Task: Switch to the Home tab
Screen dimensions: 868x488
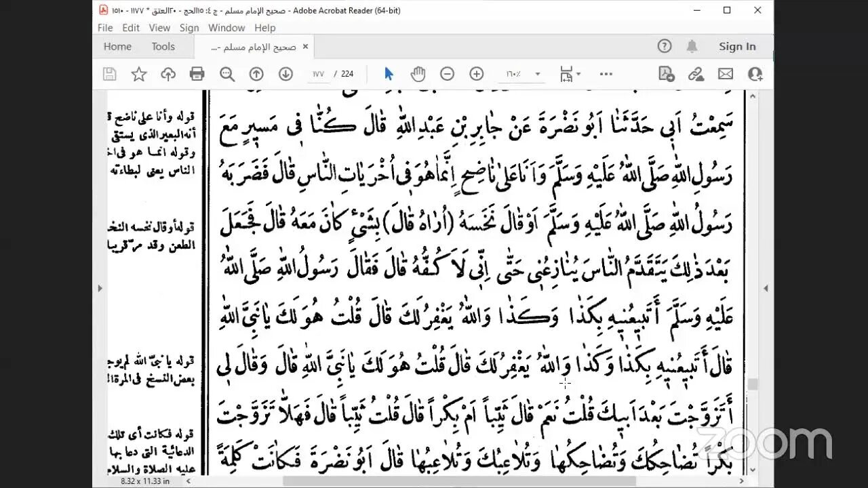Action: (117, 46)
